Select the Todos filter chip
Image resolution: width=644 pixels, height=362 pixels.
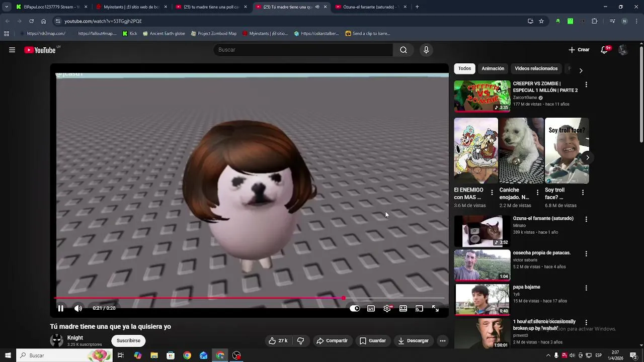point(465,68)
